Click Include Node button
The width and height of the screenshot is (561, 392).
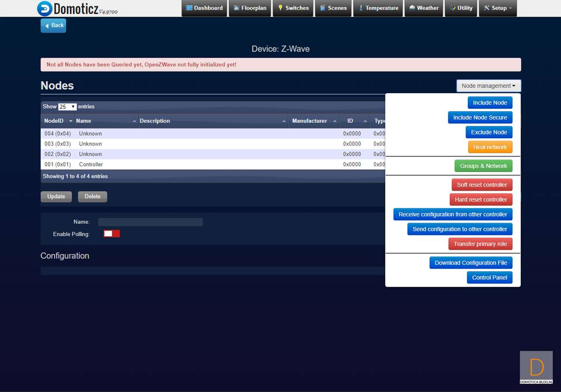tap(490, 103)
